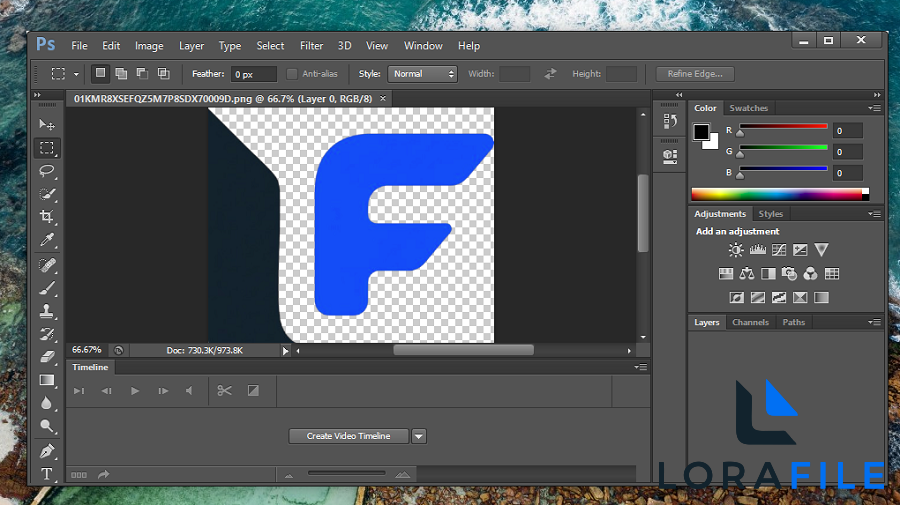900x505 pixels.
Task: Select the History Brush tool
Action: point(47,334)
